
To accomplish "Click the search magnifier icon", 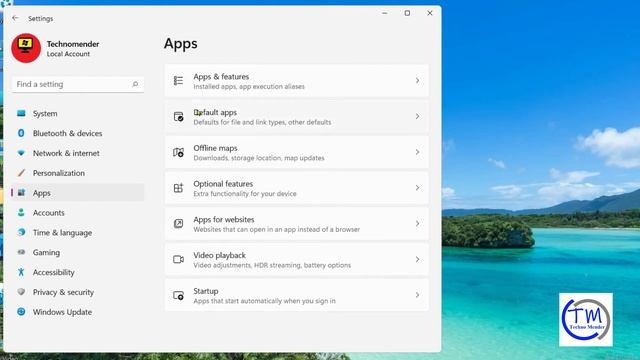I will (135, 84).
